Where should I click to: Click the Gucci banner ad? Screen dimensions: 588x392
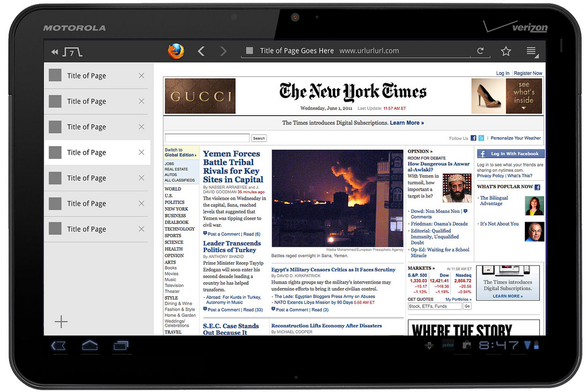tap(200, 96)
